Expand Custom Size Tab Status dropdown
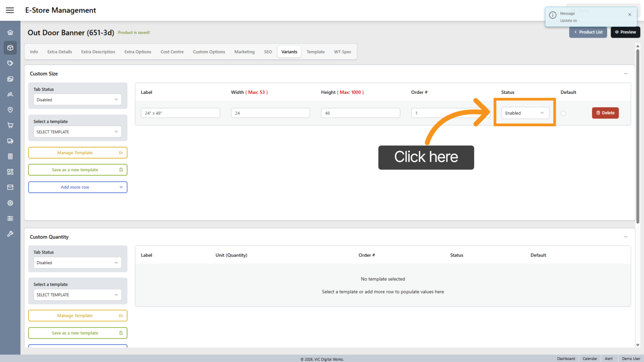 pos(77,100)
